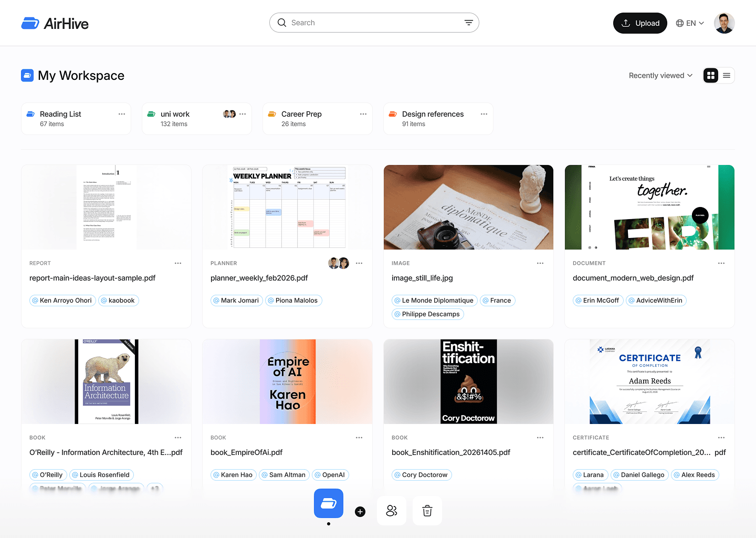Open options for image_still_life.jpg
Viewport: 756px width, 538px height.
click(540, 263)
